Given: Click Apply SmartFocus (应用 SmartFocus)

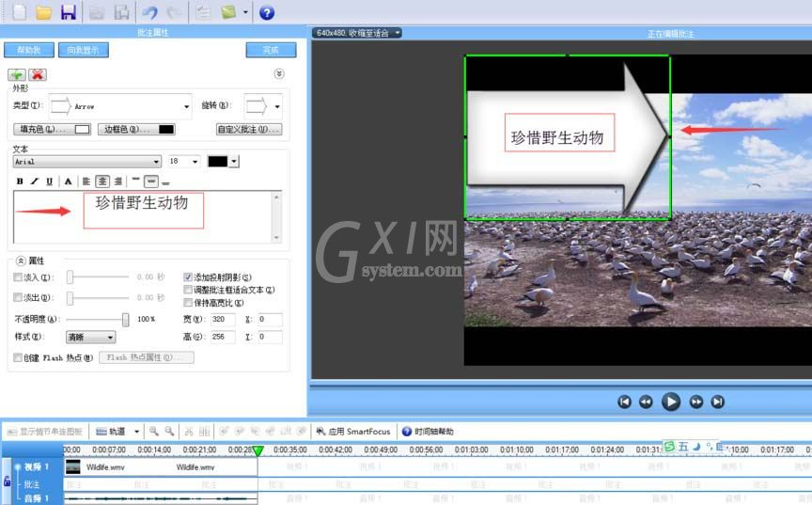Looking at the screenshot, I should [353, 432].
